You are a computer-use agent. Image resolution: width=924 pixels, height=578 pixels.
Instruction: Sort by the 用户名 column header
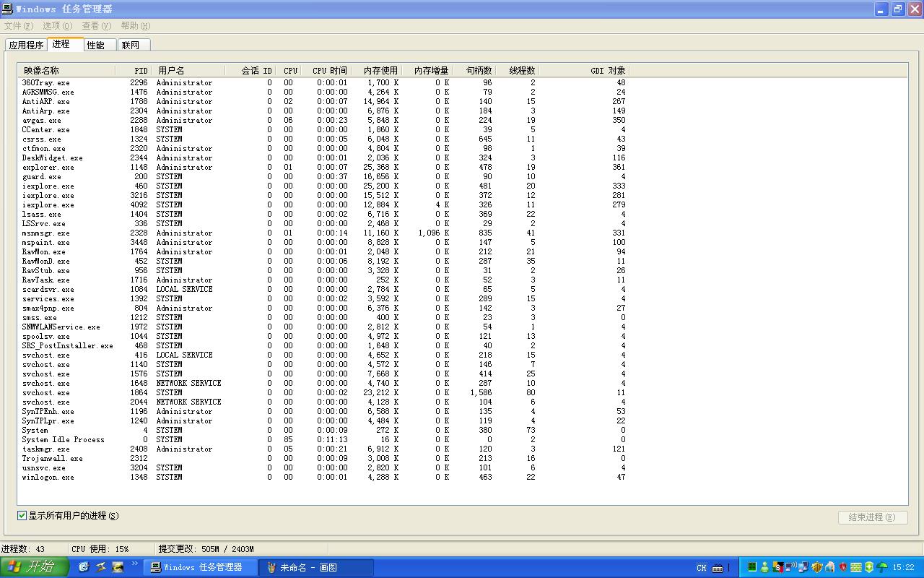pos(188,71)
